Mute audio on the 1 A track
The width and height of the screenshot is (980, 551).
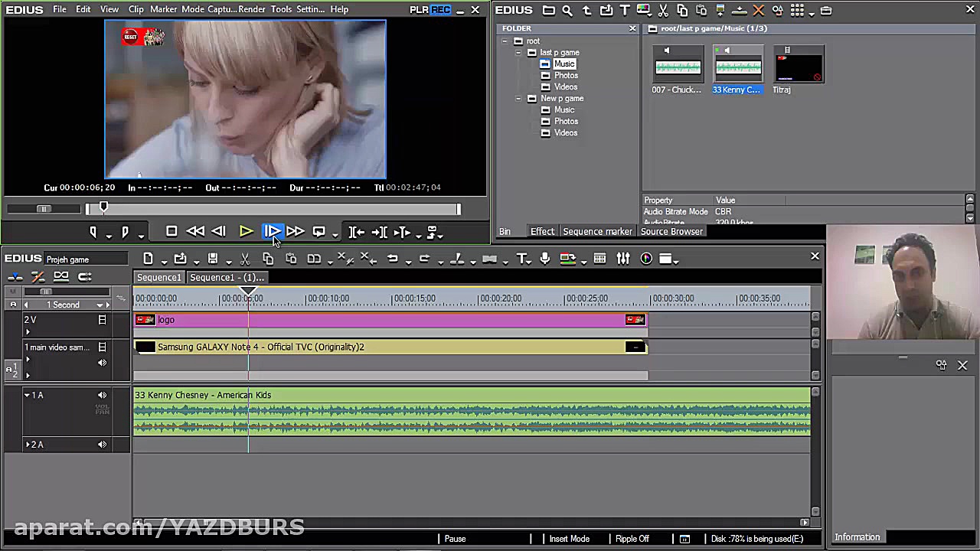click(x=102, y=395)
